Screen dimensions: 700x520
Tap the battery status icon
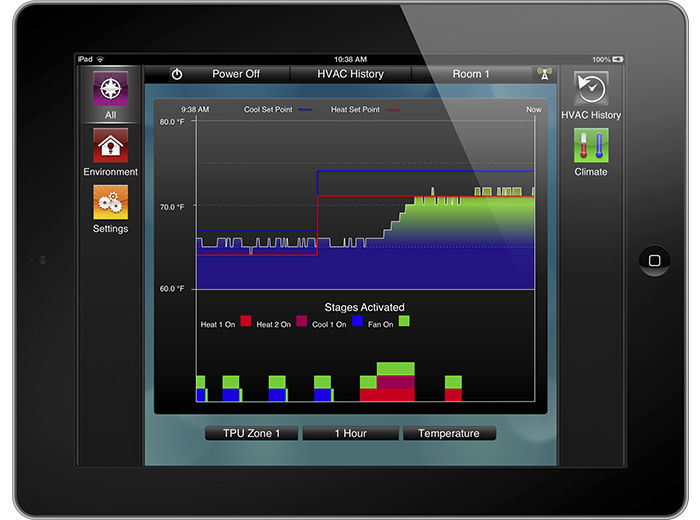618,59
